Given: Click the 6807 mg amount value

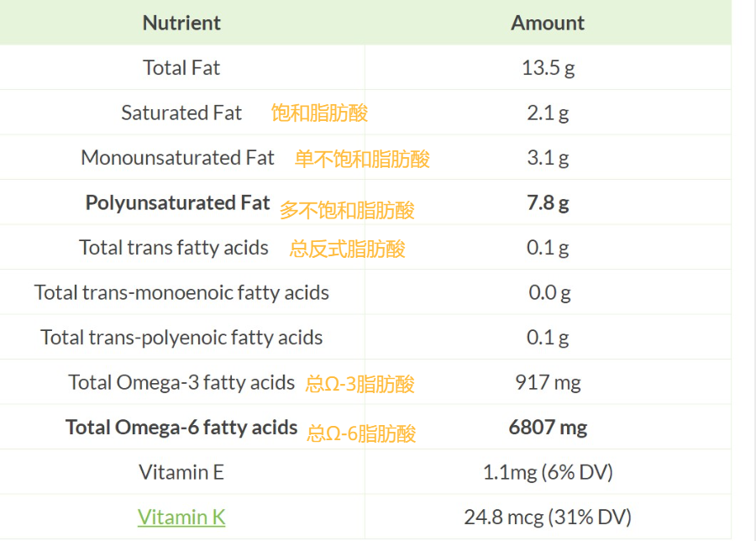Looking at the screenshot, I should [x=549, y=428].
